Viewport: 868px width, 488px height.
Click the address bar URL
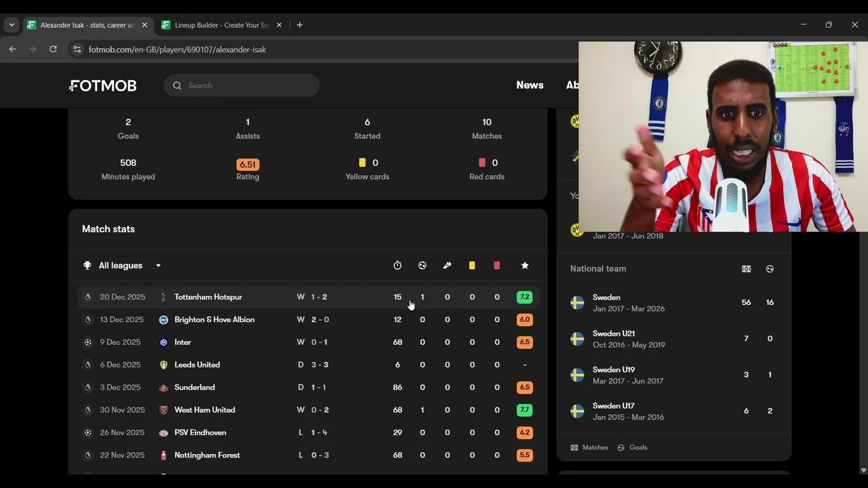177,49
